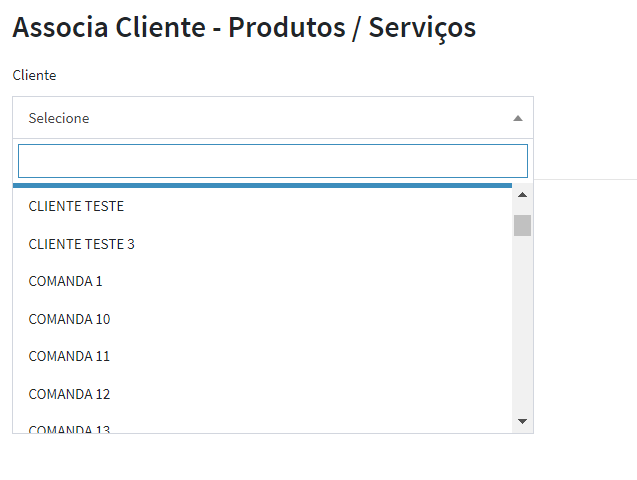Choose COMANDA 11 from the list

click(69, 356)
